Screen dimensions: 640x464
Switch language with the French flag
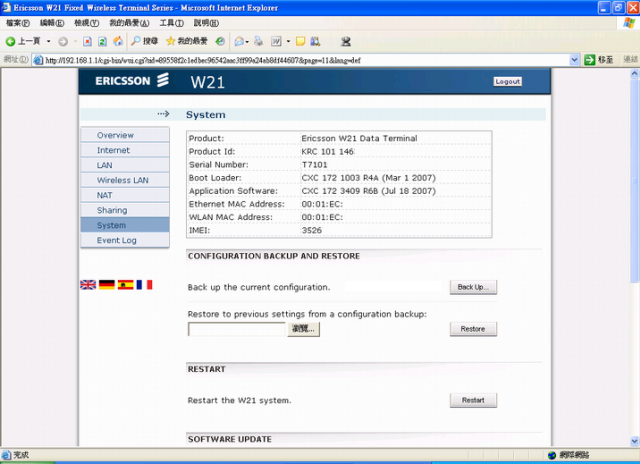tap(144, 284)
